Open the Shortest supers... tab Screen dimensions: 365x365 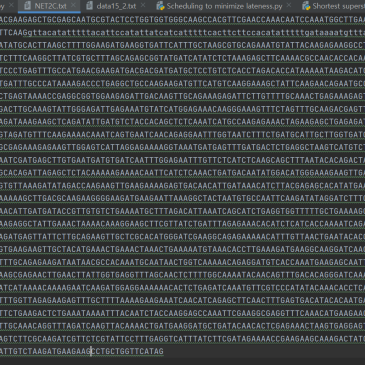pos(338,6)
